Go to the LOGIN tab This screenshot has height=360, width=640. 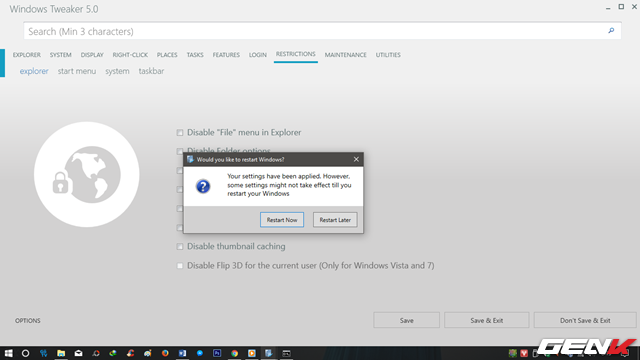point(258,55)
